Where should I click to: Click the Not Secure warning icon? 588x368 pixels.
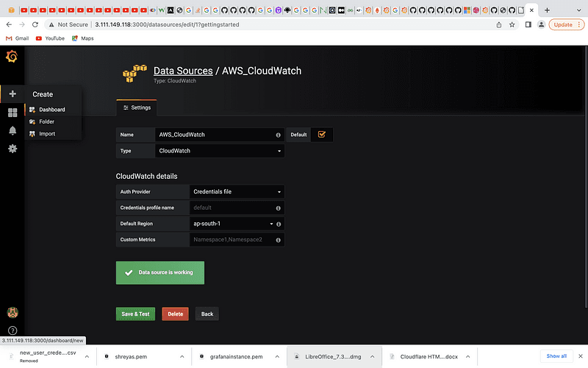(51, 24)
